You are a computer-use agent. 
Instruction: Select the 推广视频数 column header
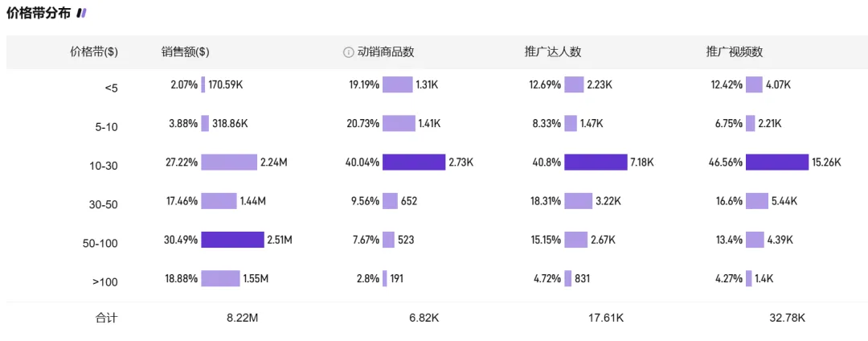734,52
